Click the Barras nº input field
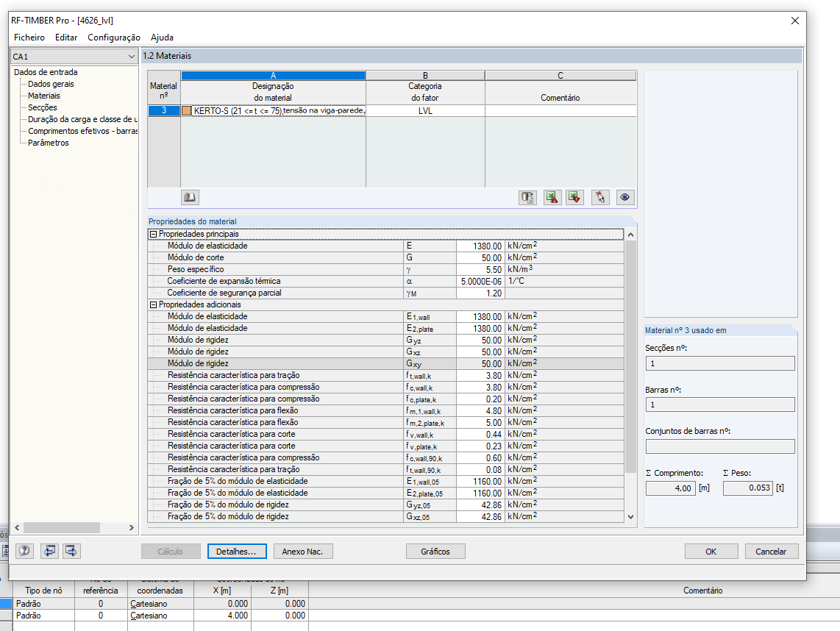 (720, 405)
